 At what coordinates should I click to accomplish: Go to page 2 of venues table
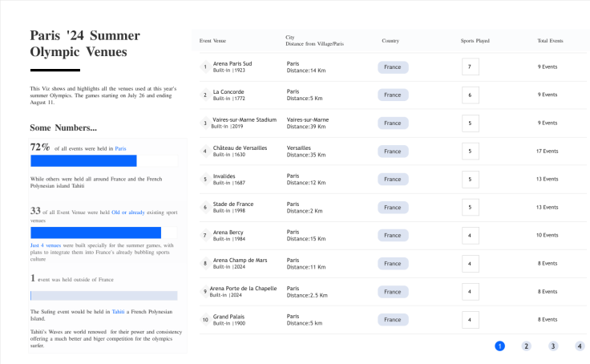coord(526,346)
